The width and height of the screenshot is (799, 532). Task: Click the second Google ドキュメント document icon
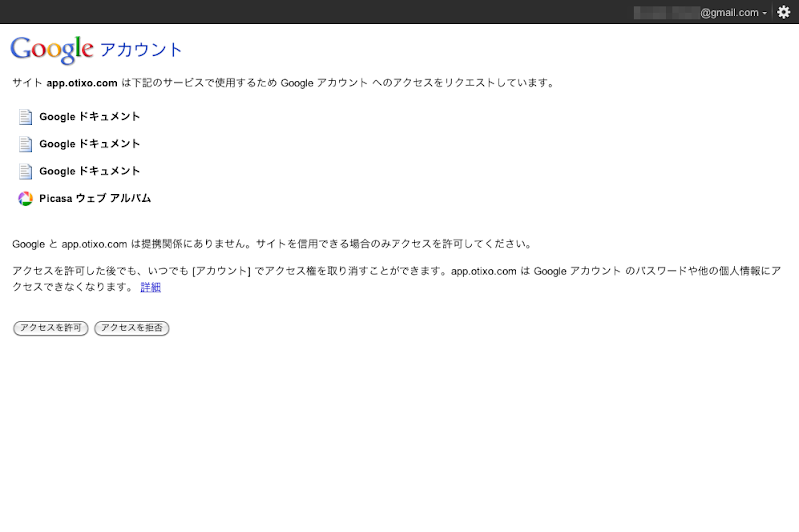26,144
